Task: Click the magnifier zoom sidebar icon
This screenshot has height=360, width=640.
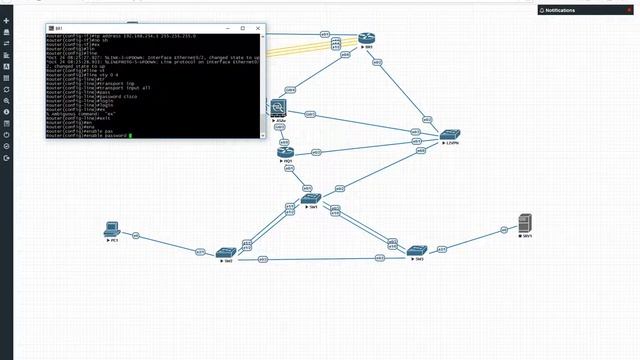Action: click(6, 100)
